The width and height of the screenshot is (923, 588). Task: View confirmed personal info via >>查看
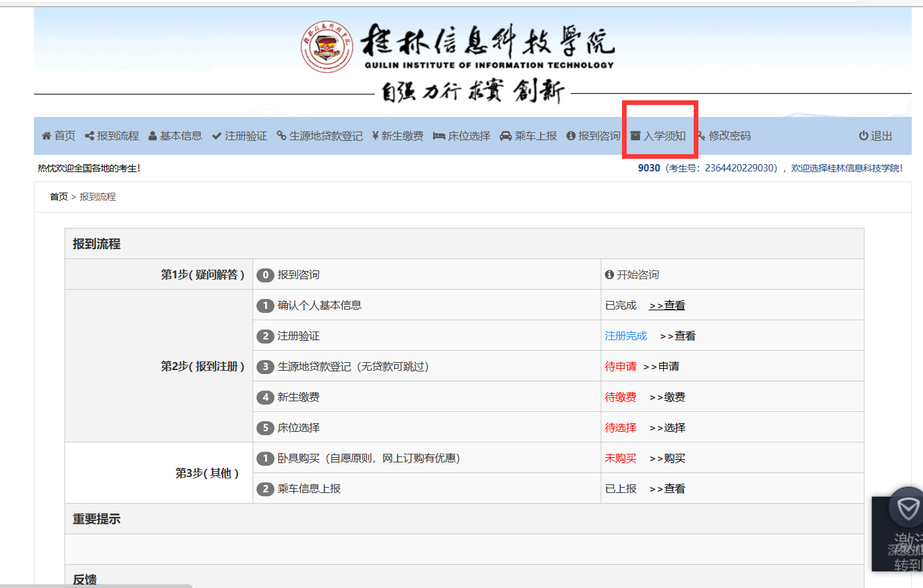point(667,306)
